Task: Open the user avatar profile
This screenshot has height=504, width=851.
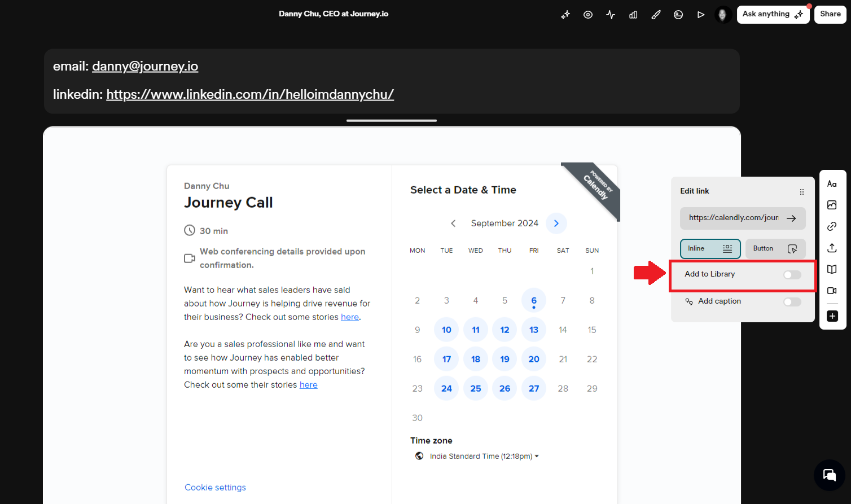Action: tap(723, 15)
